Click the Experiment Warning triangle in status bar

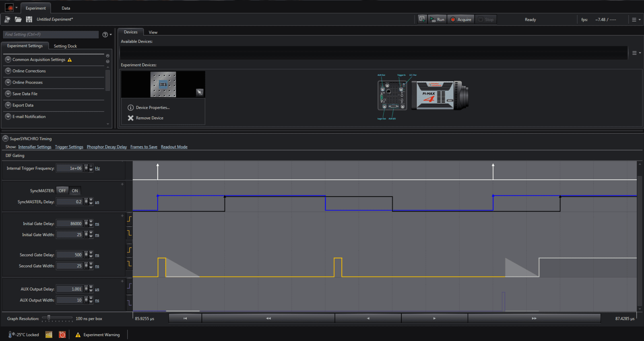[x=78, y=335]
